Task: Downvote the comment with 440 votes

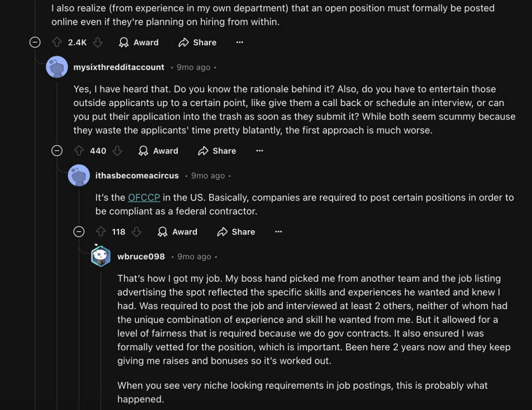Action: pos(118,151)
